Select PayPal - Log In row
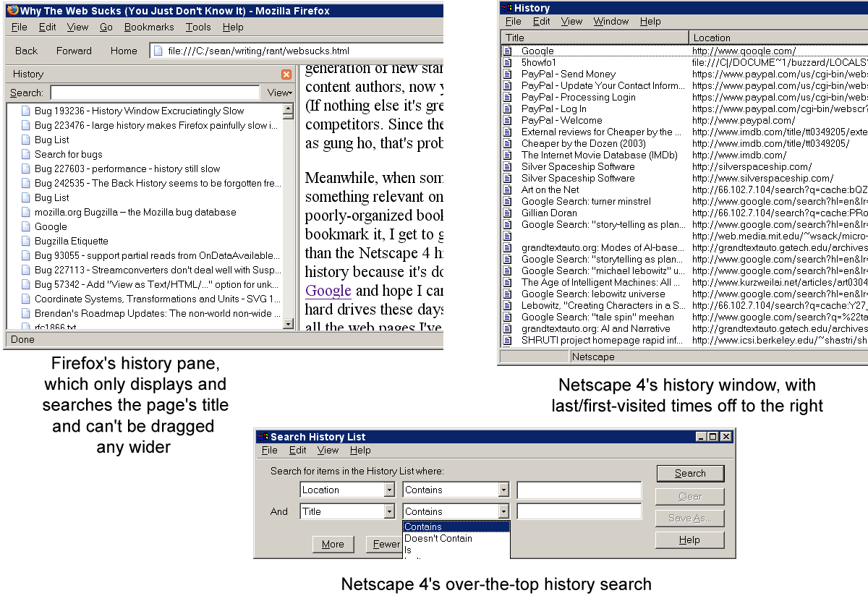 tap(684, 108)
